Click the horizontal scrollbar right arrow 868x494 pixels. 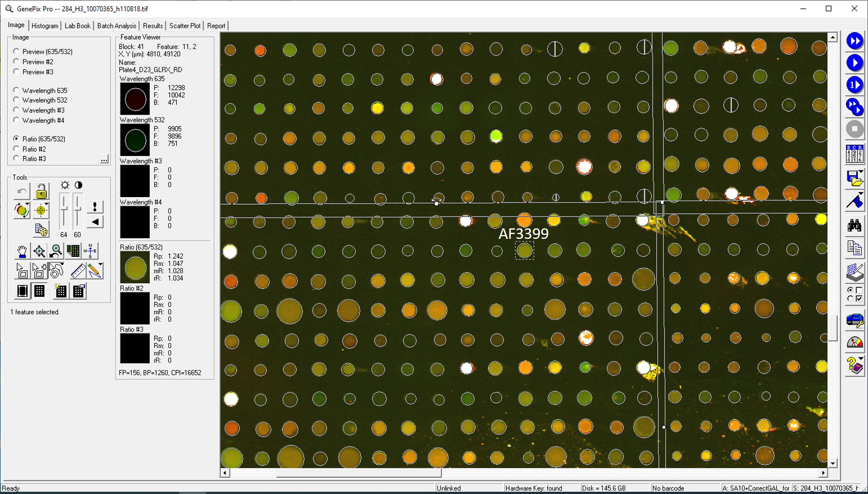[823, 473]
